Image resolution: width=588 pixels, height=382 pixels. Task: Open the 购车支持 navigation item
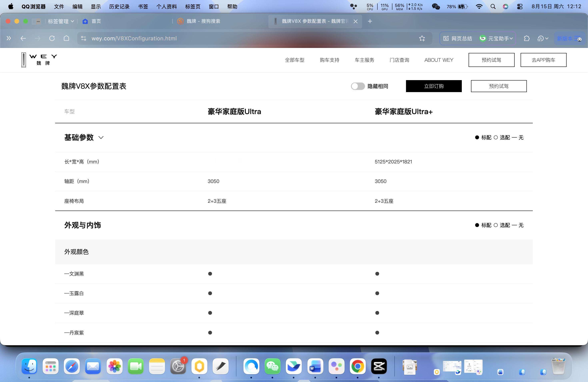[329, 60]
